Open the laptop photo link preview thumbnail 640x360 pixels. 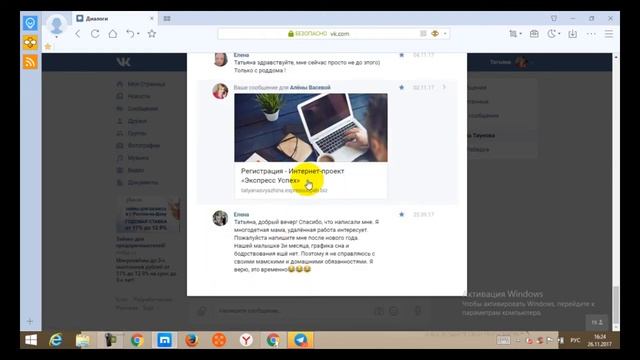point(311,128)
